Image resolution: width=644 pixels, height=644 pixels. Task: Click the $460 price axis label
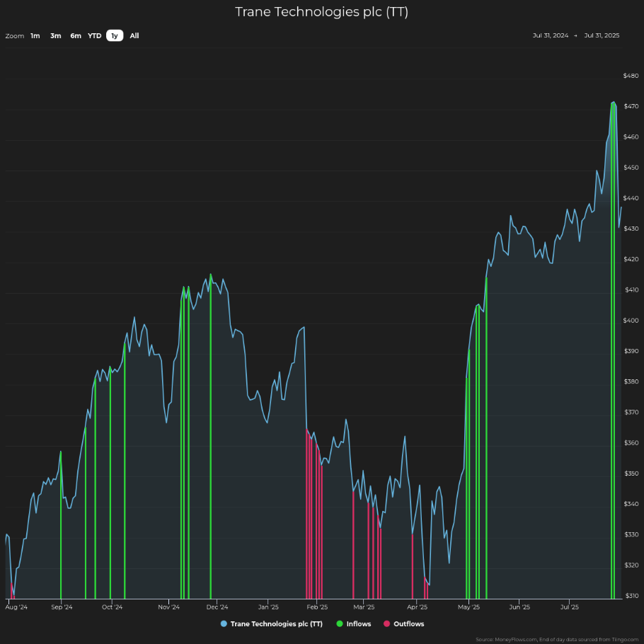pyautogui.click(x=631, y=137)
